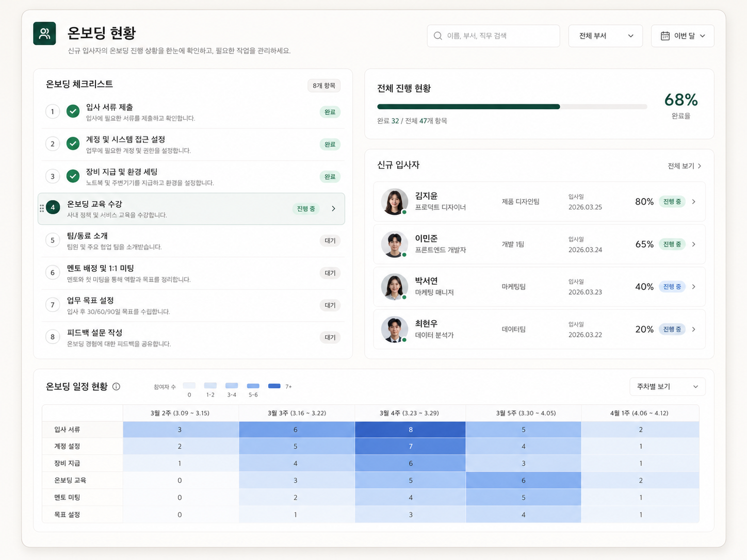Click the search magnifier icon
The height and width of the screenshot is (560, 747).
[x=437, y=36]
